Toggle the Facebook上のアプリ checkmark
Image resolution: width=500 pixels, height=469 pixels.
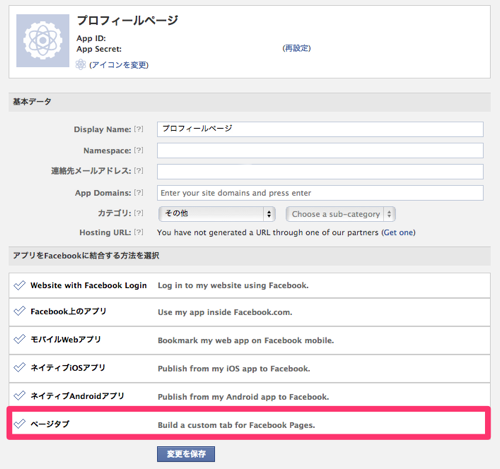(20, 311)
